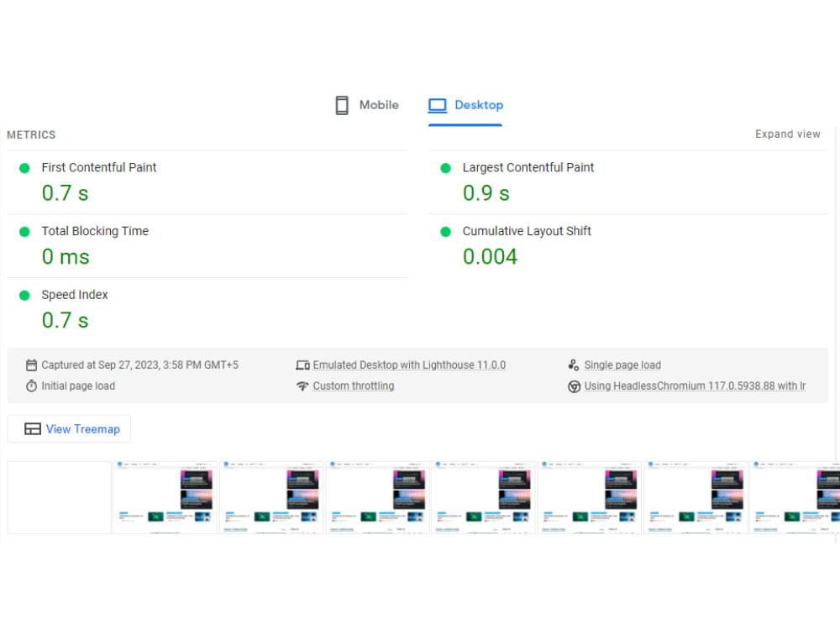Click the First Contentful Paint label
The width and height of the screenshot is (840, 630).
click(99, 168)
